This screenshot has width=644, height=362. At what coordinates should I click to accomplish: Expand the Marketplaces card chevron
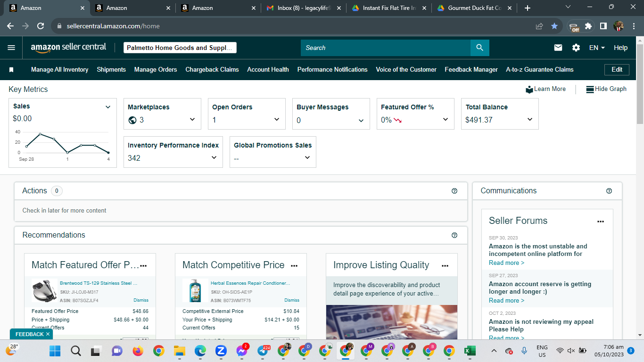(x=192, y=120)
